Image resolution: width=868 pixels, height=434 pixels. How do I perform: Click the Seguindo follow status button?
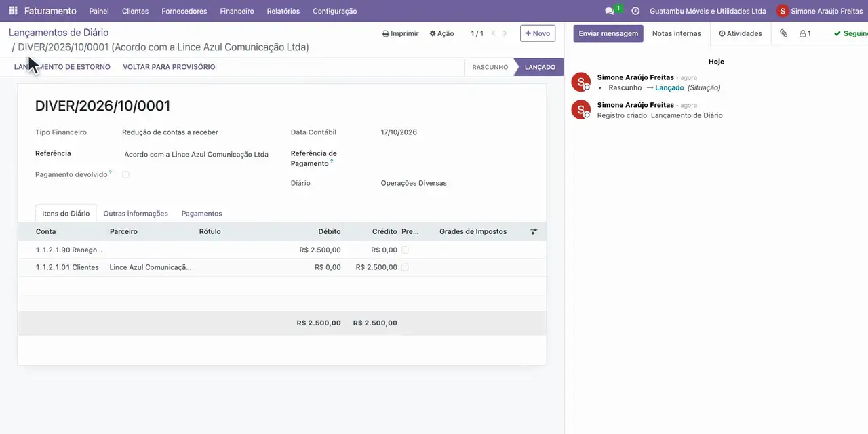tap(850, 33)
